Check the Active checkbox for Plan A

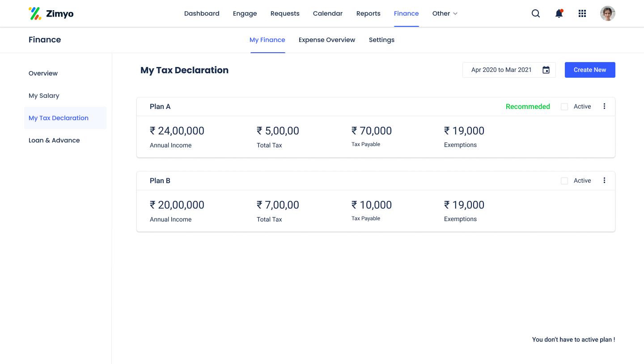point(564,107)
